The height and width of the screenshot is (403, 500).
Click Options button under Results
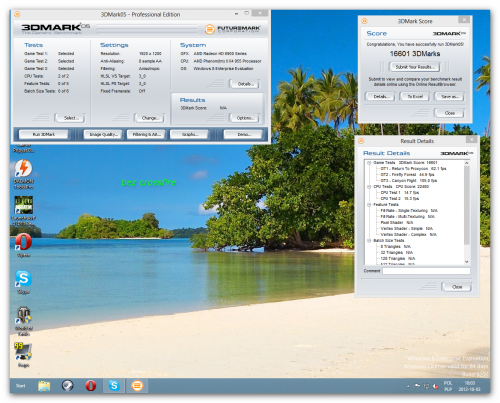pos(245,118)
